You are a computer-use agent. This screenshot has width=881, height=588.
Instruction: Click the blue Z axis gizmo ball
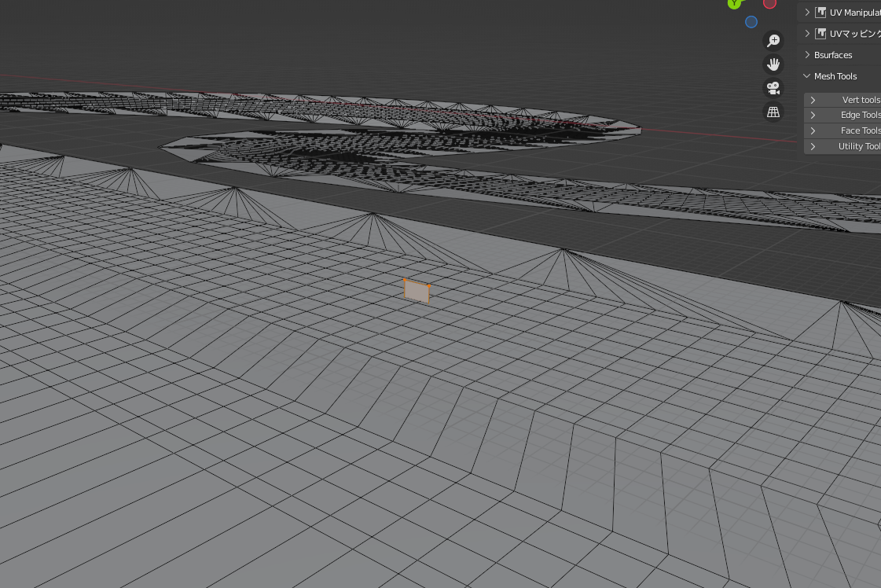(751, 22)
